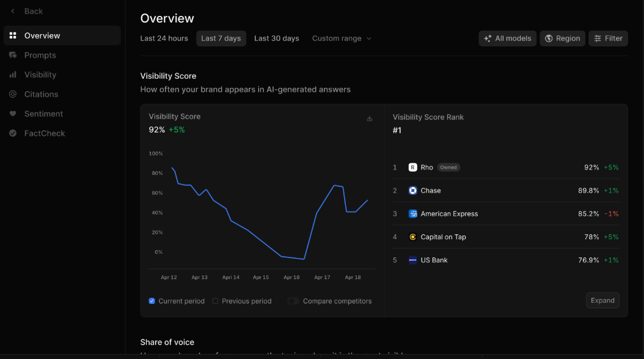644x359 pixels.
Task: Click the Citations at-sign icon
Action: coord(13,94)
